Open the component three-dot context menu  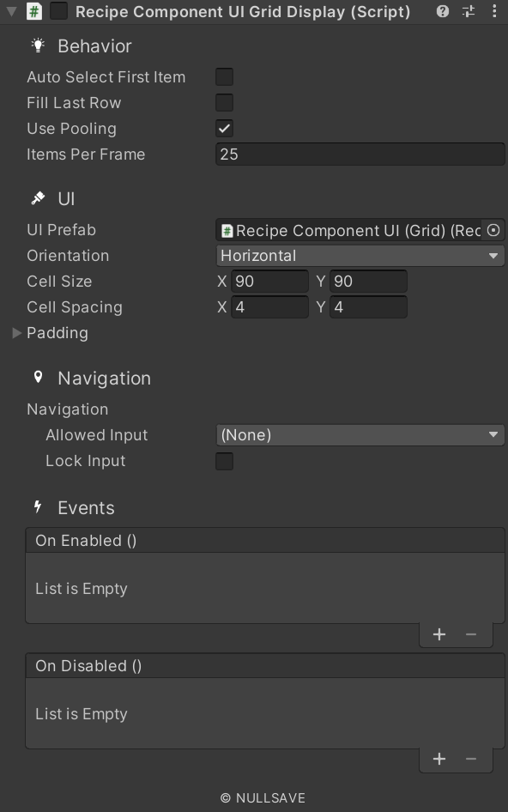point(494,11)
